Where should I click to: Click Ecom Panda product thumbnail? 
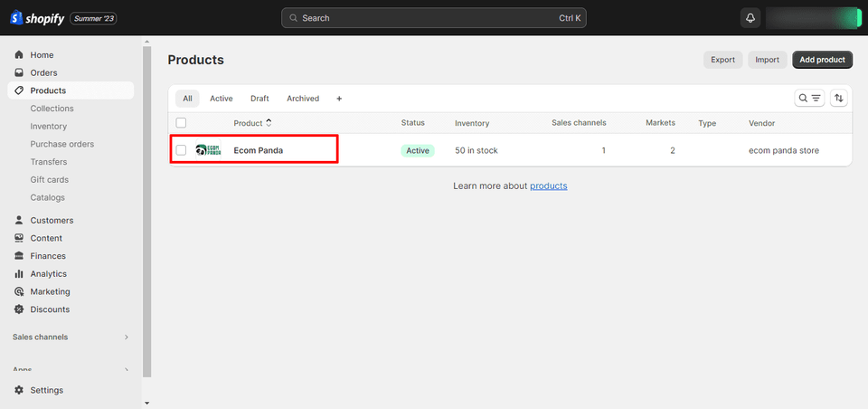209,149
